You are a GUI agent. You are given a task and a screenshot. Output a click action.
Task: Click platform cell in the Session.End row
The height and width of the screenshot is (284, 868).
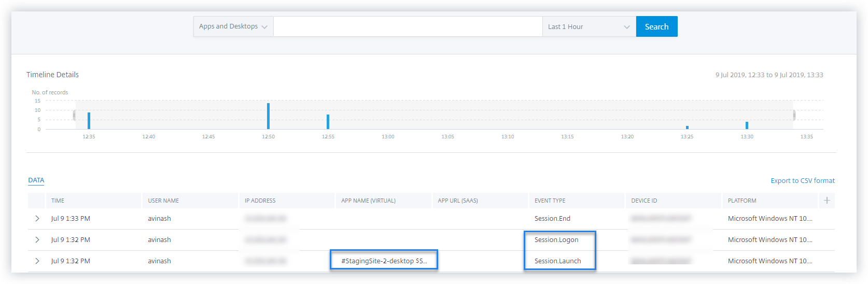click(770, 219)
